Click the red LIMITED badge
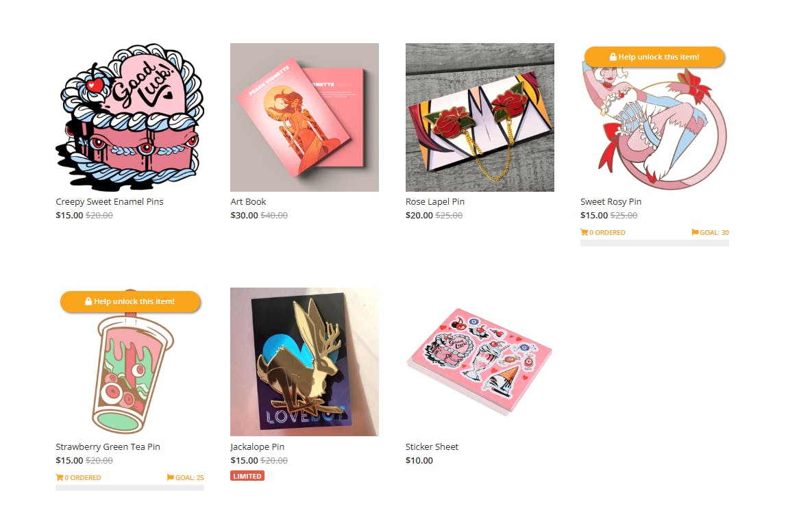 tap(247, 476)
